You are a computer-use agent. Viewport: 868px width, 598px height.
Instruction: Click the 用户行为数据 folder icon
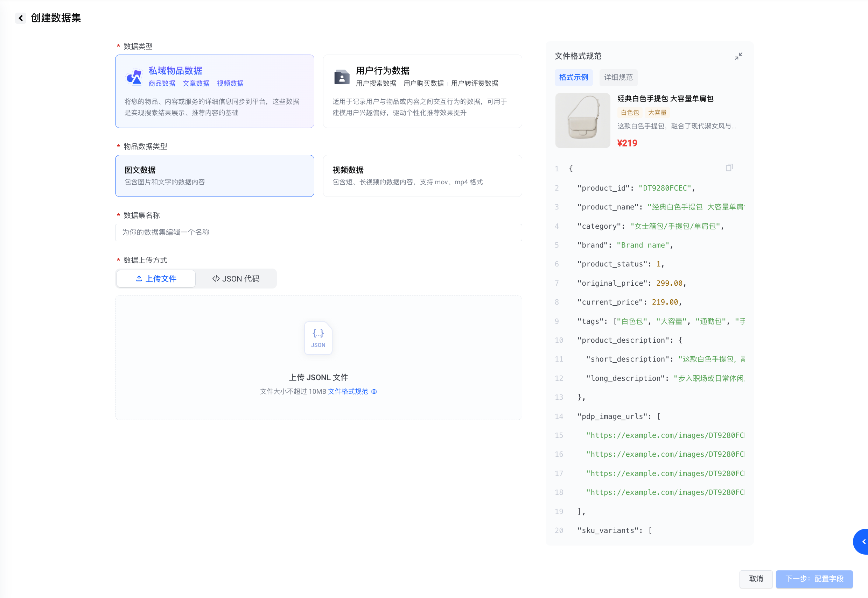[342, 77]
